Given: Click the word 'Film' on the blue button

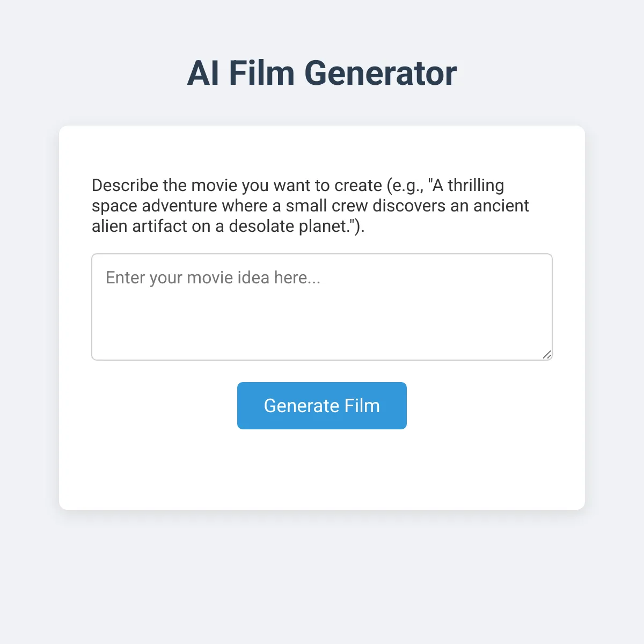Looking at the screenshot, I should [x=362, y=406].
